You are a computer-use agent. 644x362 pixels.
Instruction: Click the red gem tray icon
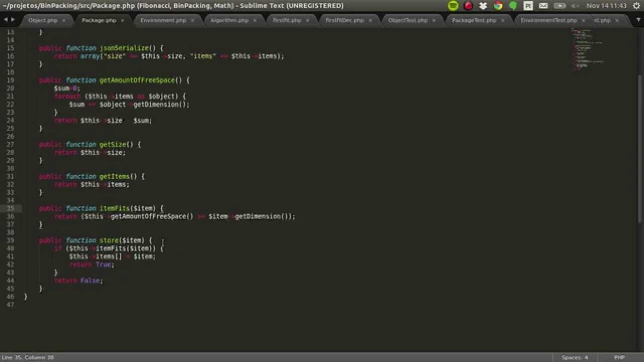click(468, 6)
